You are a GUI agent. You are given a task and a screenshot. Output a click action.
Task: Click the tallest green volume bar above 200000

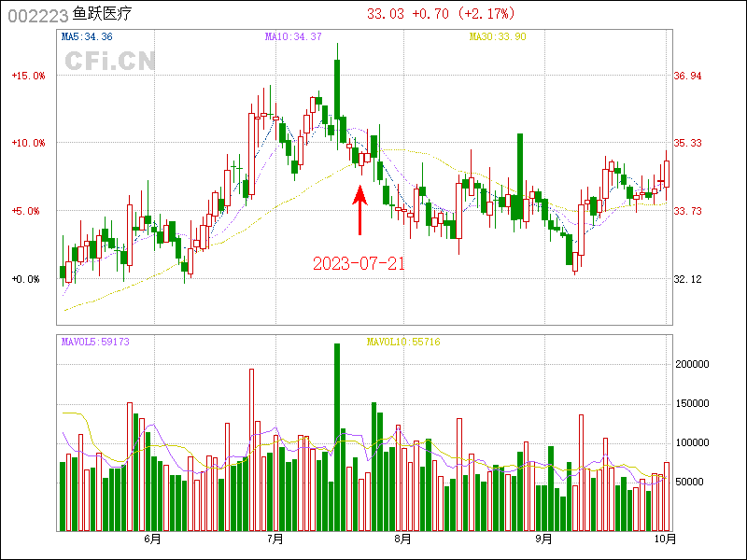(x=337, y=437)
